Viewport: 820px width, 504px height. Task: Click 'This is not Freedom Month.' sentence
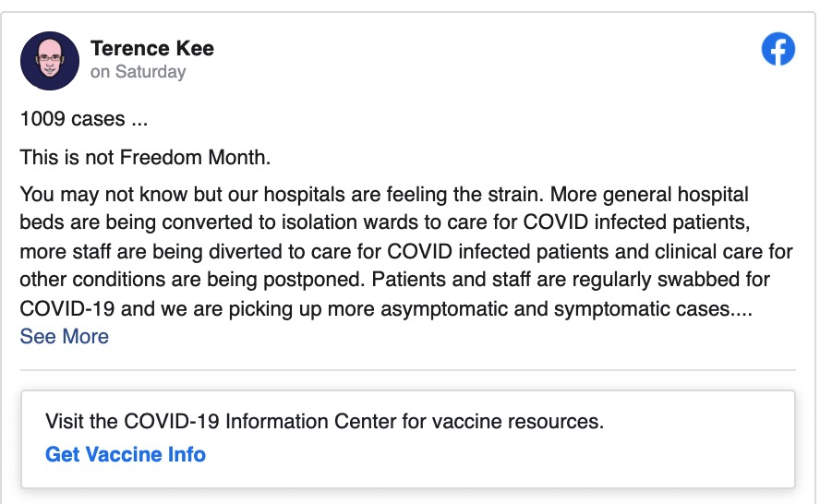[145, 157]
